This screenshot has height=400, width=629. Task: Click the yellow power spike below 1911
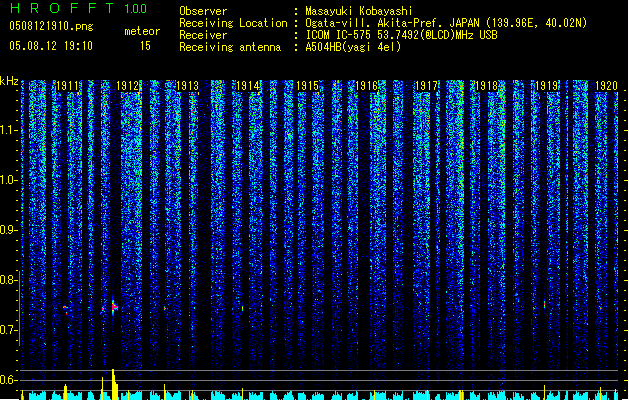(x=66, y=392)
